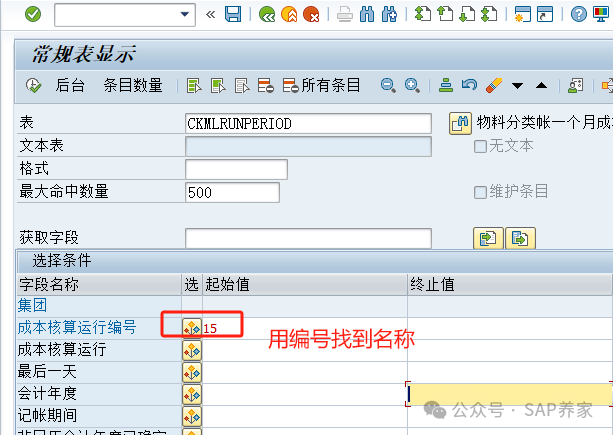Open multiple selection for 成本核算运行
613x435 pixels.
point(192,350)
